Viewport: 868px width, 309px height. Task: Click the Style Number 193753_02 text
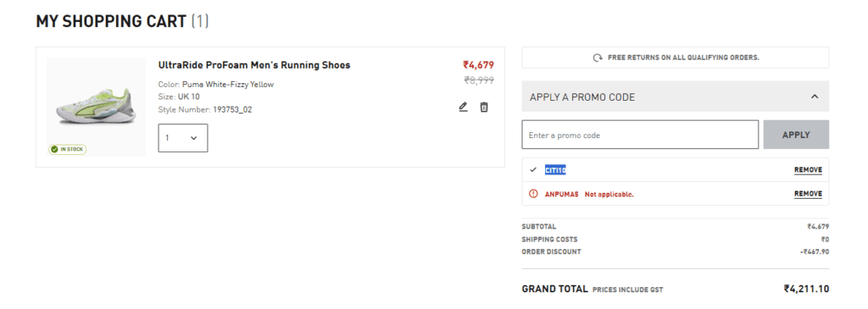pyautogui.click(x=205, y=109)
